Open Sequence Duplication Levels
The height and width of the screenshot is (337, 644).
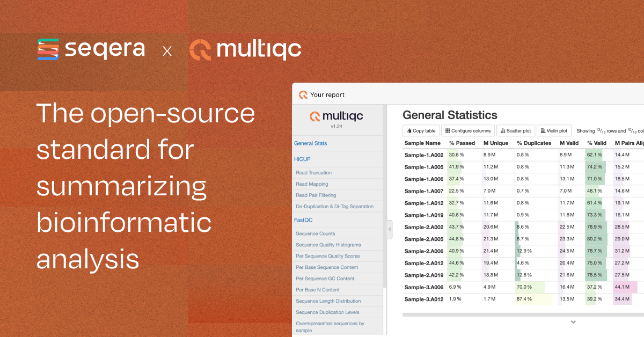327,312
